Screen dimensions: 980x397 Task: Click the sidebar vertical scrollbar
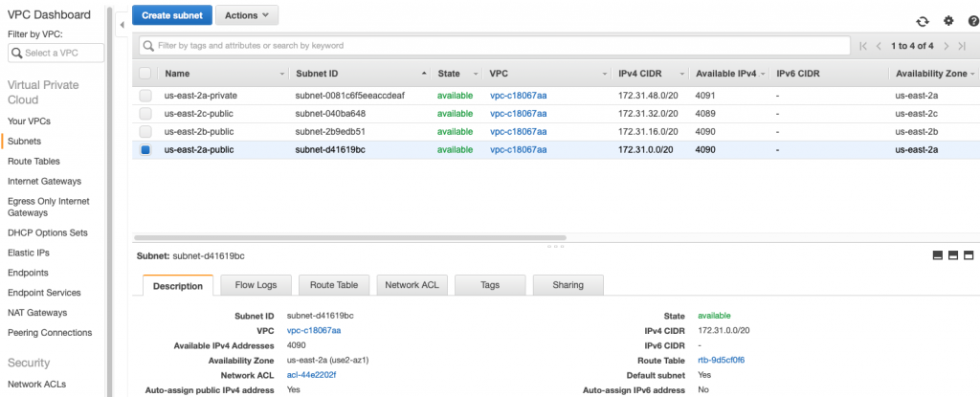tap(109, 200)
